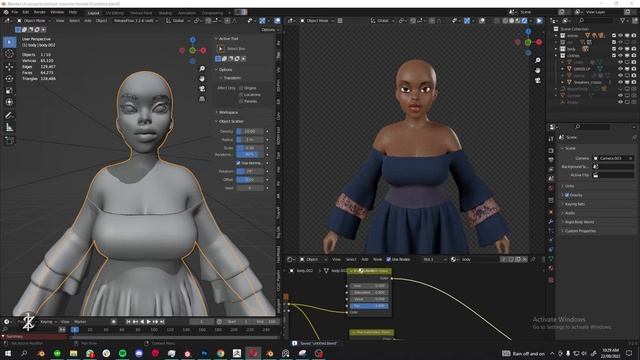
Task: Open the Render properties tab icon
Action: (551, 150)
